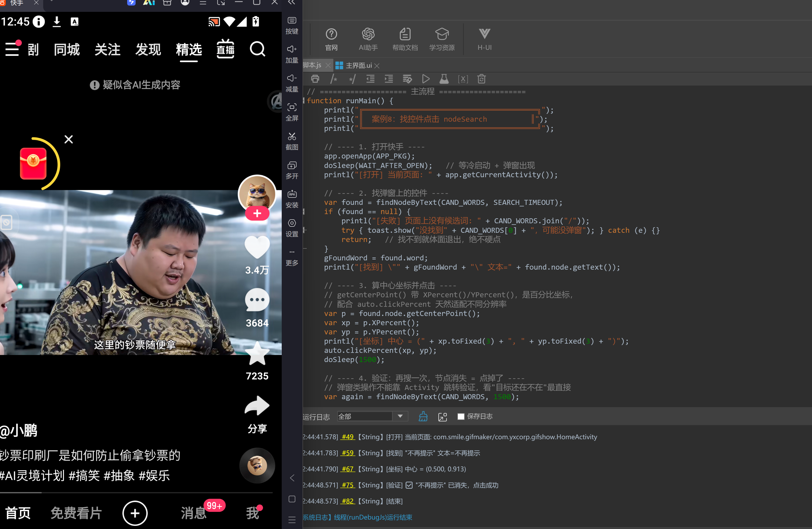Click the comment-block icon in editor toolbar

click(x=333, y=79)
